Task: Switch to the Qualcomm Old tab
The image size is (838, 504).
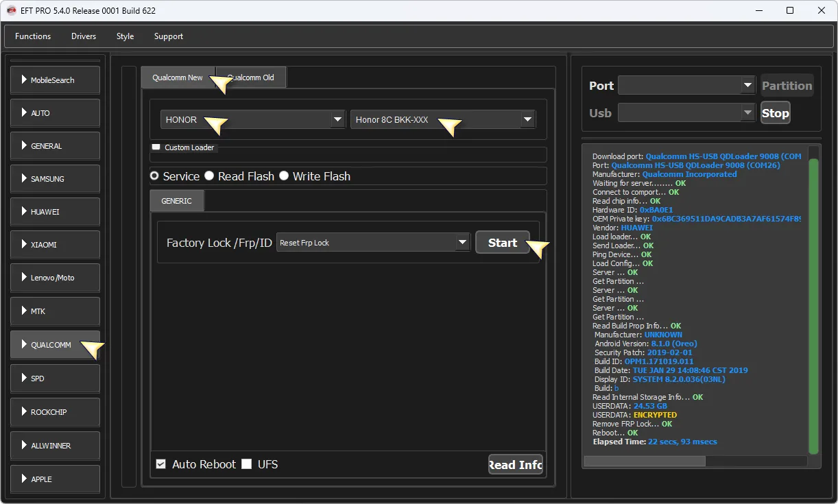Action: [252, 77]
